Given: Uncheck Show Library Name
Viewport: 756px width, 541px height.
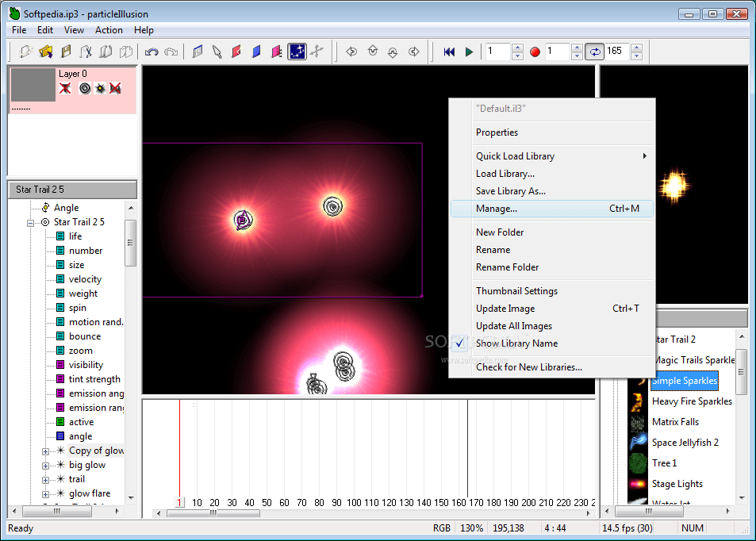Looking at the screenshot, I should coord(516,343).
